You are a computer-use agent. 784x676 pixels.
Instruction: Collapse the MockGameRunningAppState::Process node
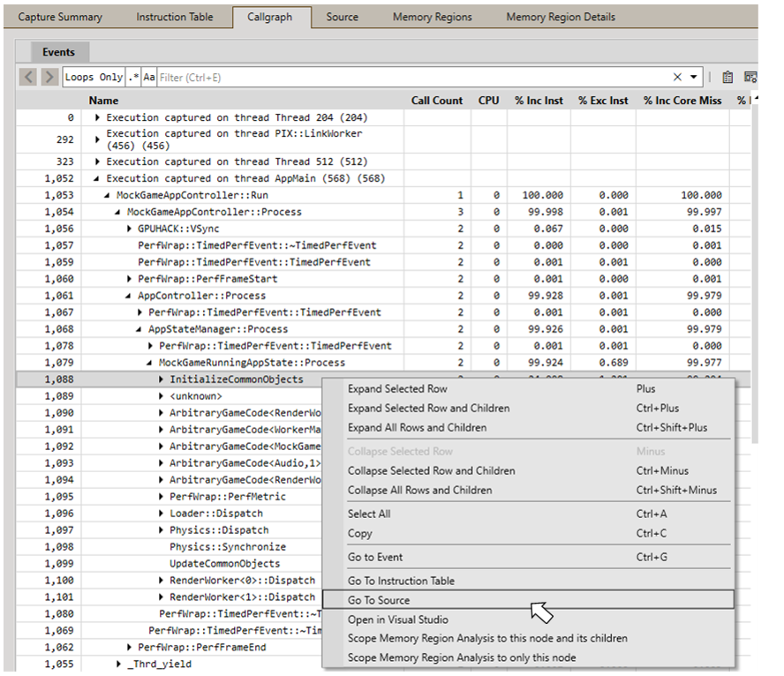pos(149,363)
